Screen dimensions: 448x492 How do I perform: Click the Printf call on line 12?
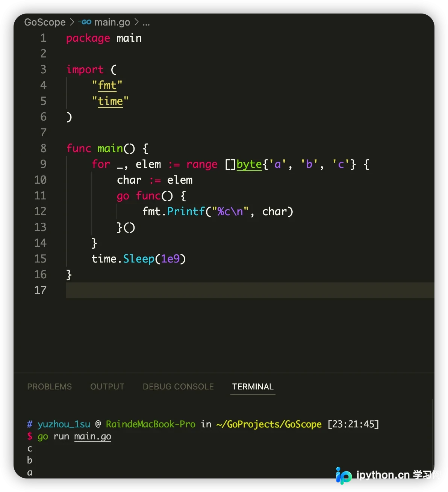(x=186, y=211)
